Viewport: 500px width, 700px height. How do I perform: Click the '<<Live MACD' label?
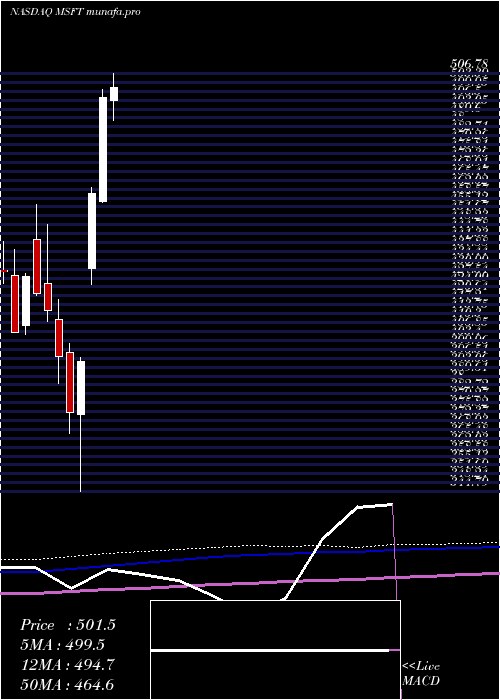click(x=421, y=673)
